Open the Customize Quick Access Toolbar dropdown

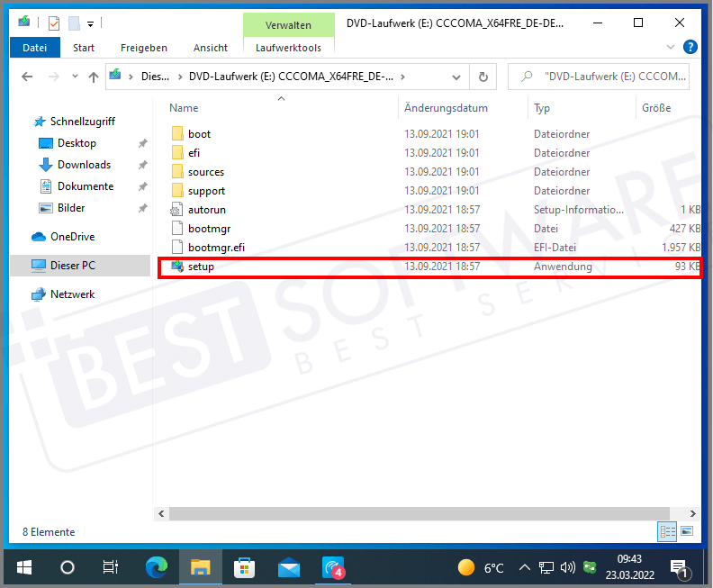91,24
